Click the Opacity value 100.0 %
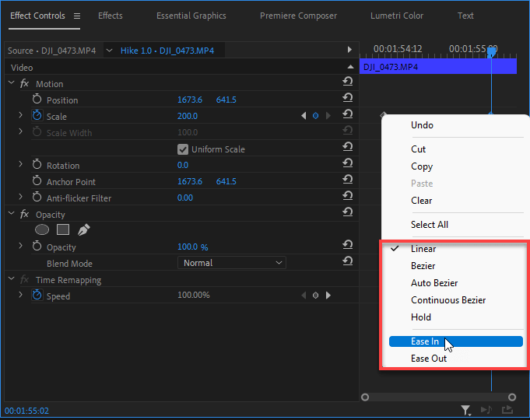The width and height of the screenshot is (530, 420). [193, 247]
